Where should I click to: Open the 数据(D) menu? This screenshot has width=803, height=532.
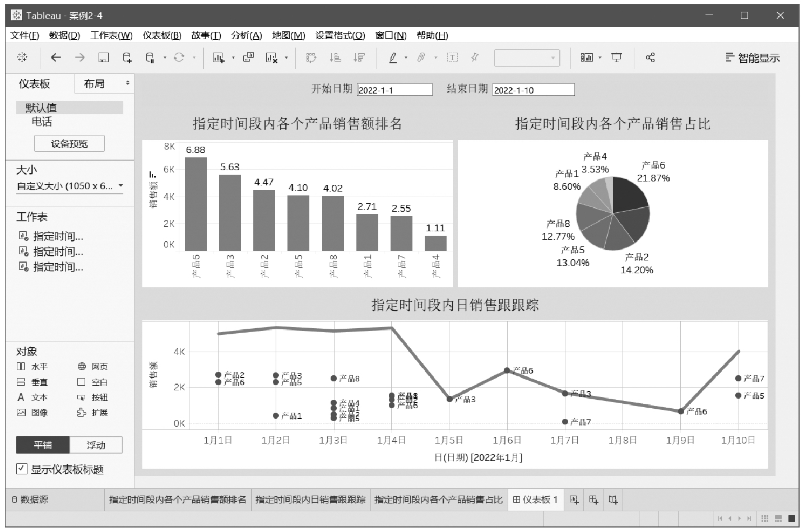[x=64, y=35]
